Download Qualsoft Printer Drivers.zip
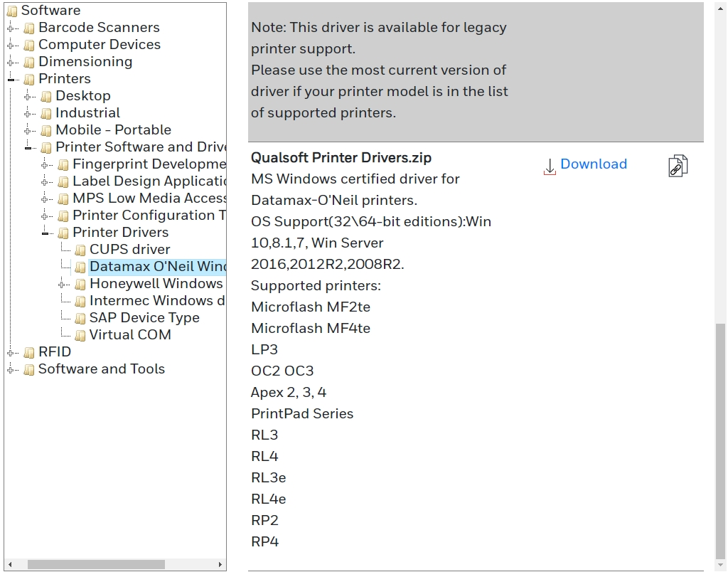 click(594, 164)
